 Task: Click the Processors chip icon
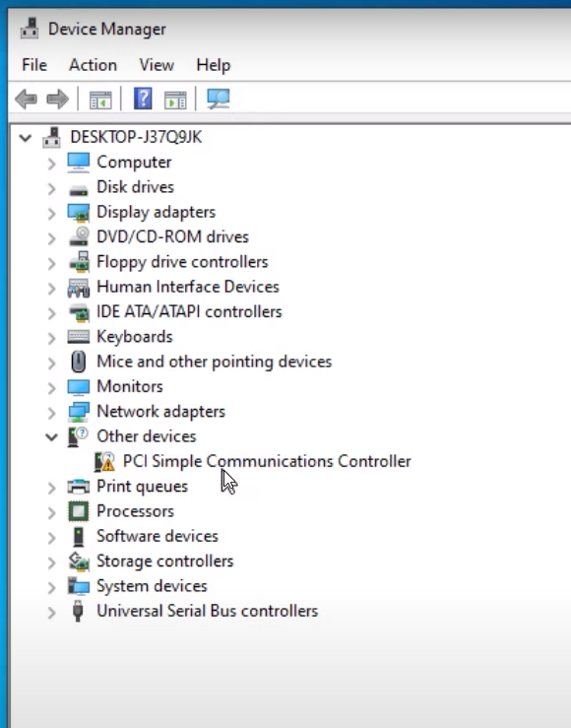pos(79,511)
